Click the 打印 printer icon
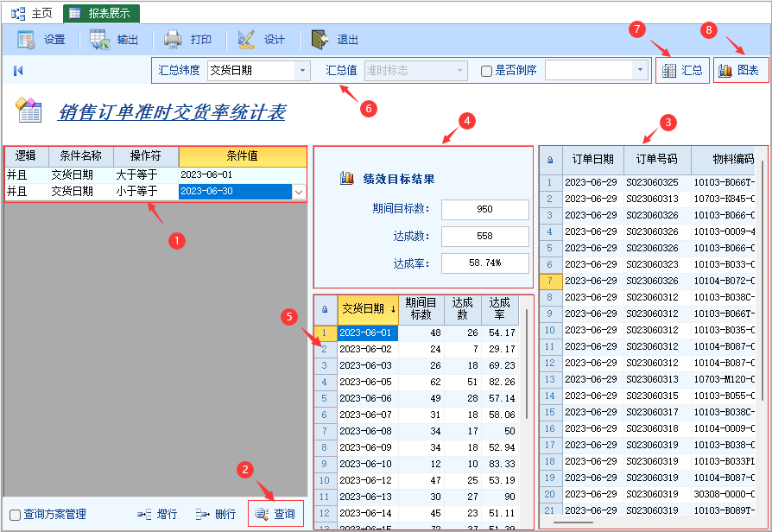This screenshot has height=532, width=772. pos(173,40)
